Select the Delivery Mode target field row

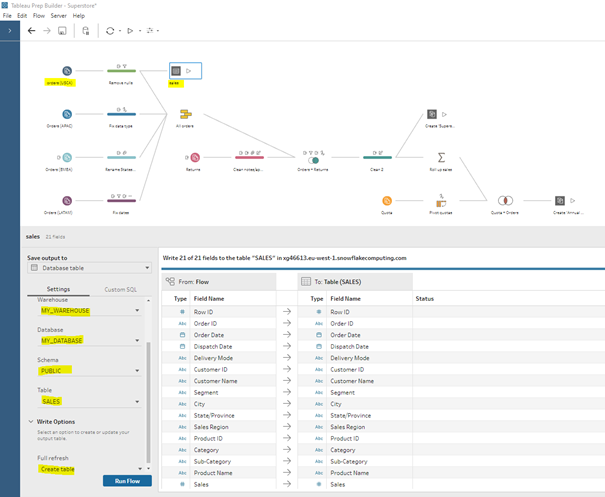[355, 358]
